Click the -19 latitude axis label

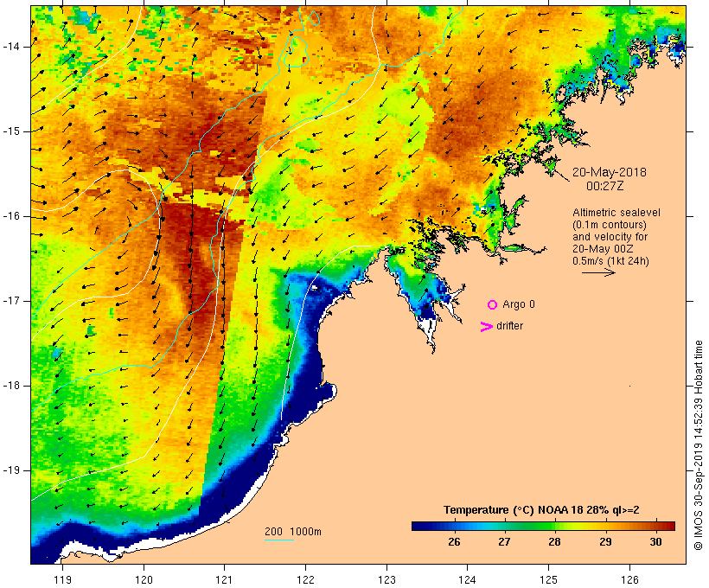click(11, 471)
